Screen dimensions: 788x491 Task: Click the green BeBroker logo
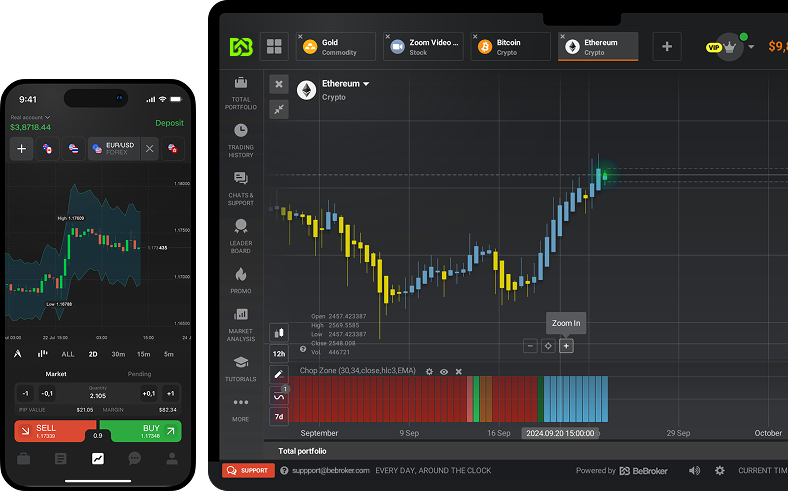(241, 47)
